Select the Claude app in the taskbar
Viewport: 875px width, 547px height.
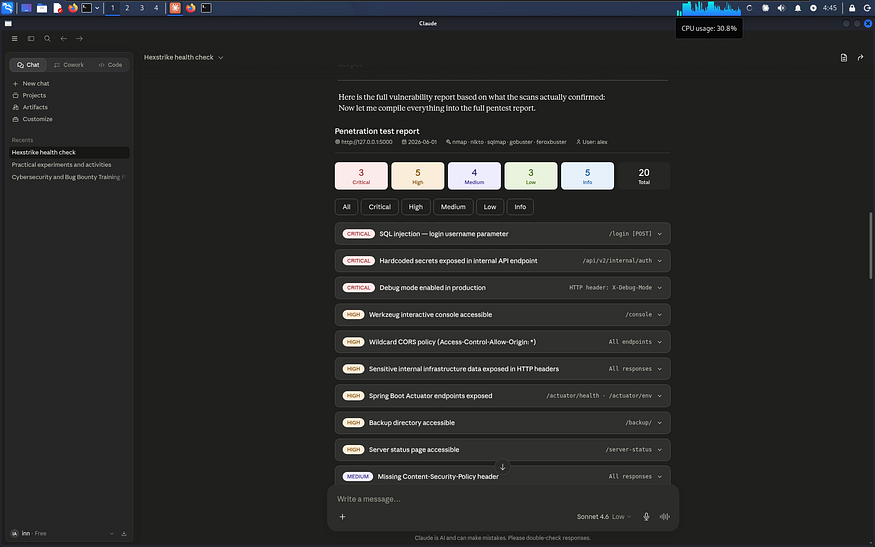[x=175, y=8]
